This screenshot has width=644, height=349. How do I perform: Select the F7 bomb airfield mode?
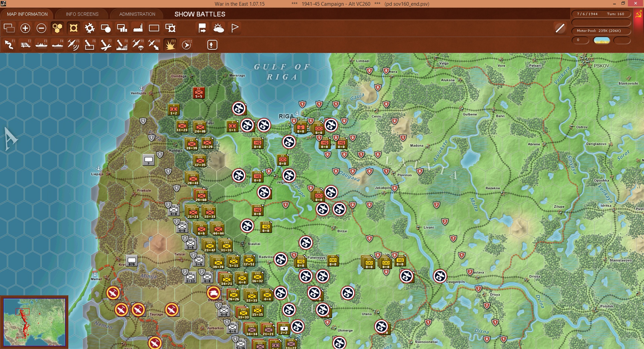(106, 45)
